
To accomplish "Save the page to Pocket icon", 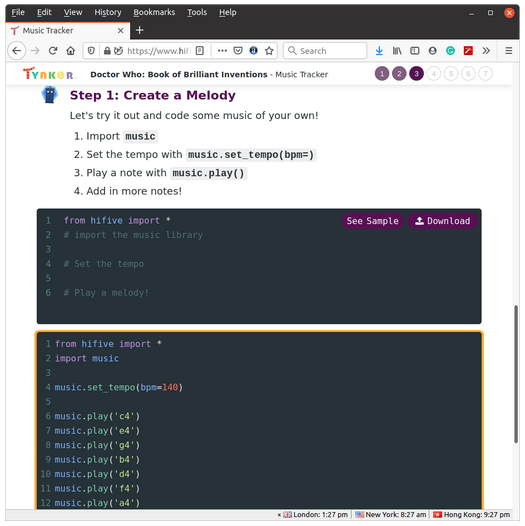I will pos(238,51).
